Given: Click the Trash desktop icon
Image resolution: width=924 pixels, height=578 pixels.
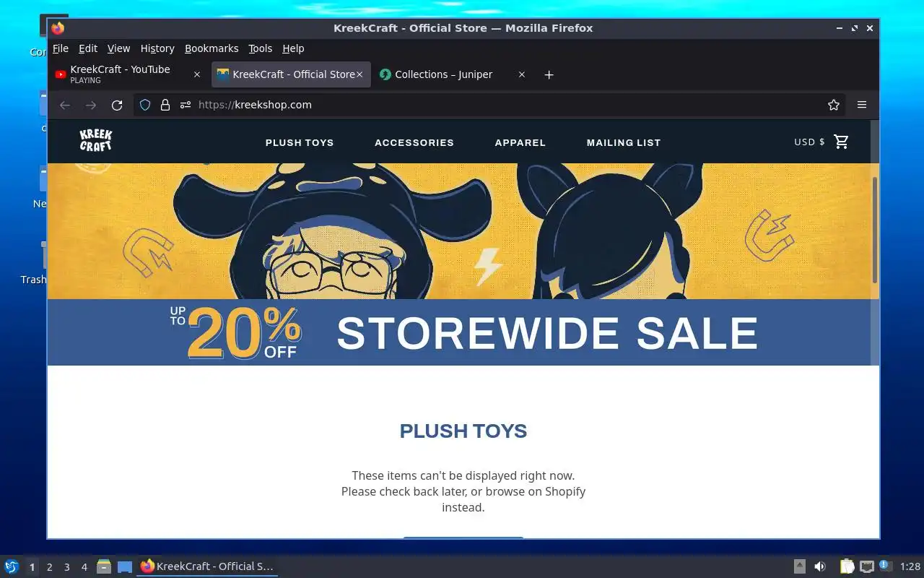Looking at the screenshot, I should 33,264.
